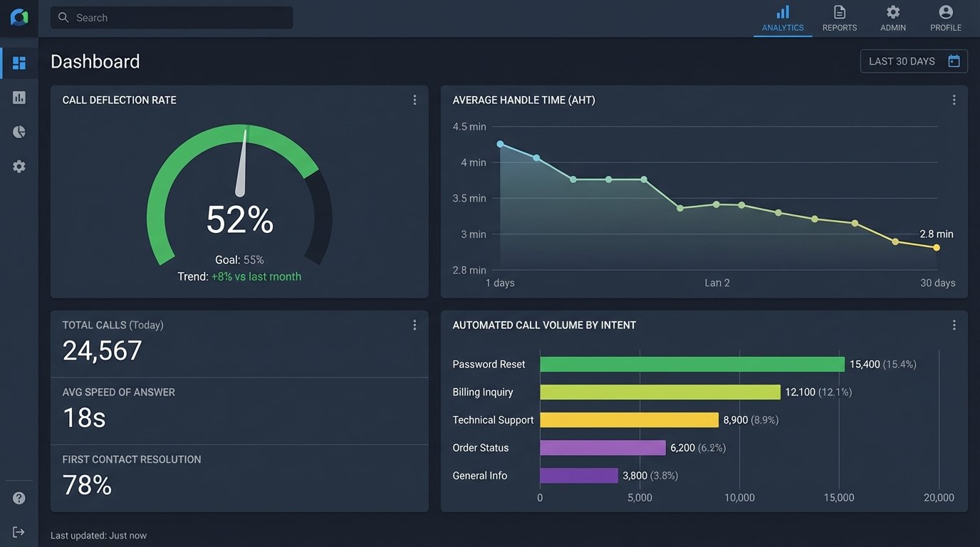This screenshot has height=547, width=980.
Task: Click the logout icon in sidebar
Action: point(19,532)
